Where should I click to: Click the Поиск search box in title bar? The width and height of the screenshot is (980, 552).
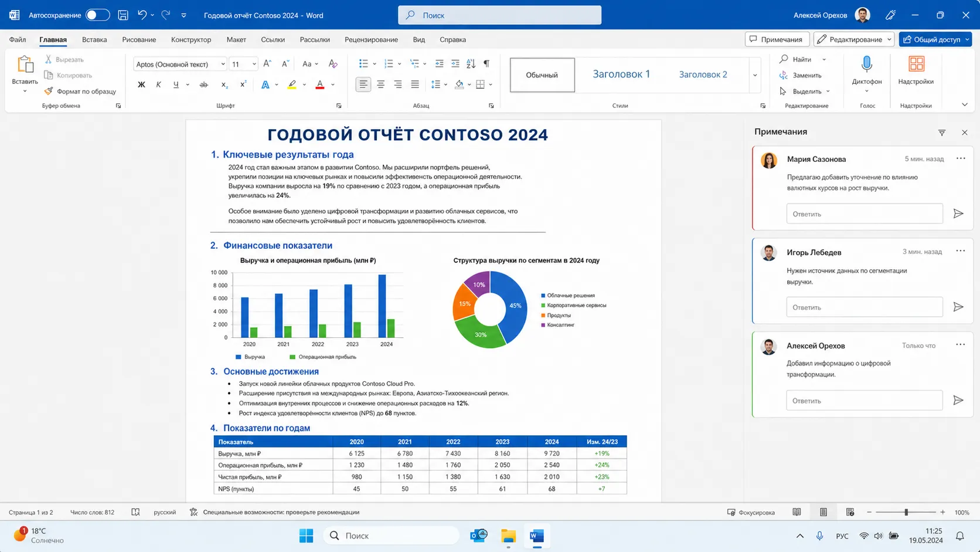pos(499,15)
